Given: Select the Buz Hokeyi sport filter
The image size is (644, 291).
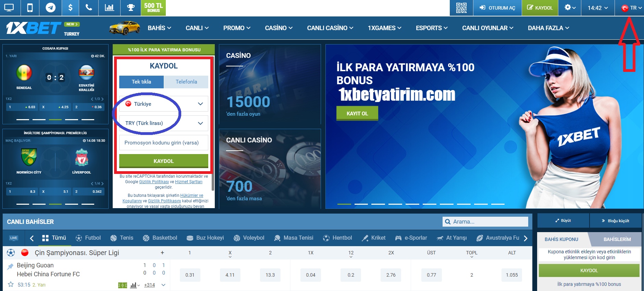Looking at the screenshot, I should tap(205, 238).
